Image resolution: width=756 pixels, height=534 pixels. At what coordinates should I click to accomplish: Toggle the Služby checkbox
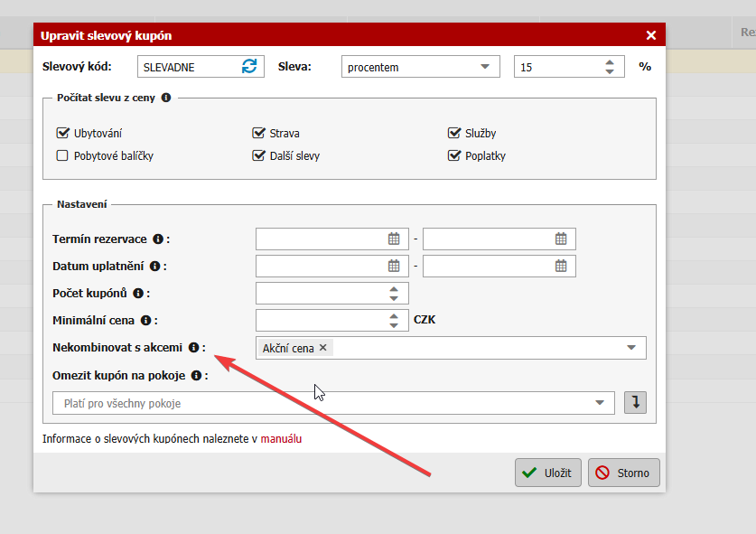pos(454,133)
